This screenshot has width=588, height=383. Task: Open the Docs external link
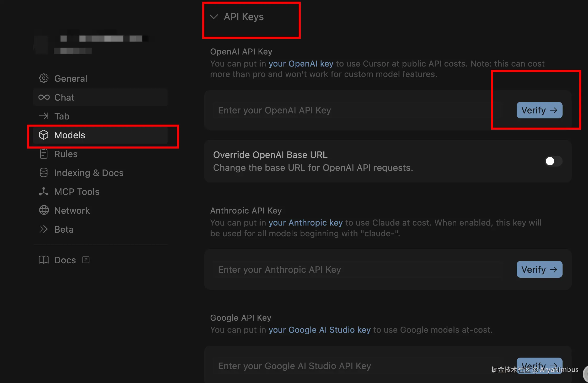65,260
